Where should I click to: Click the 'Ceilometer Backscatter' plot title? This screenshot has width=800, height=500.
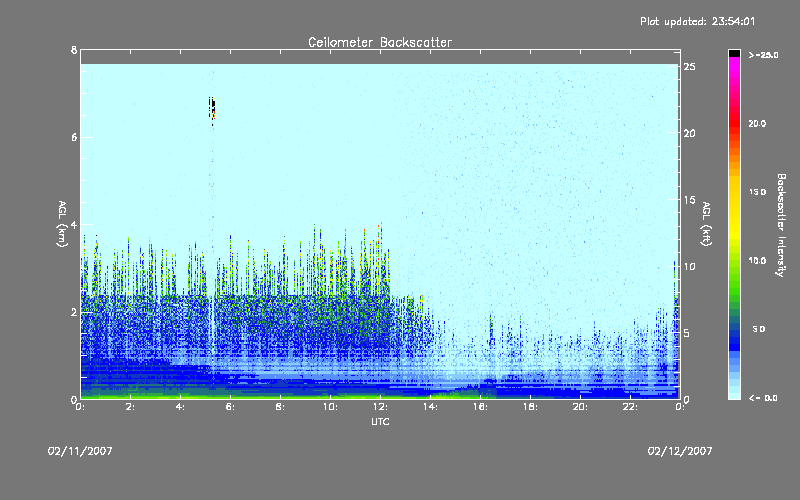380,42
